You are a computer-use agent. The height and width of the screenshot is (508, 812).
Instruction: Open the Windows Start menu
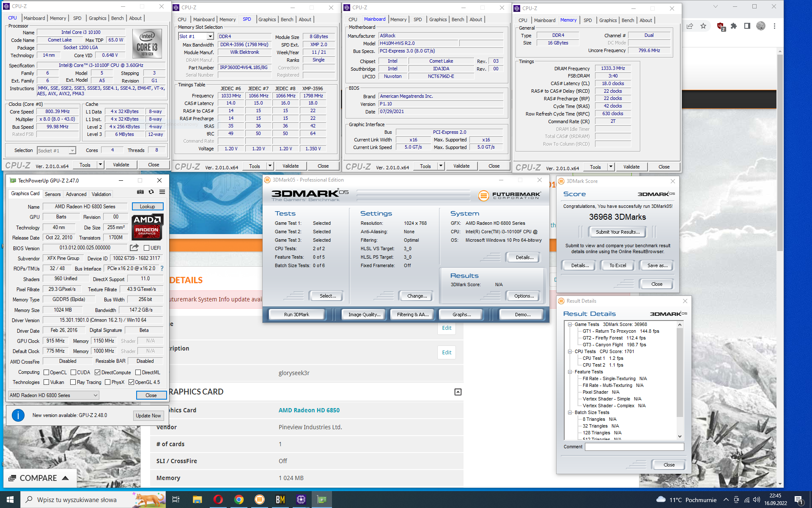tap(10, 500)
